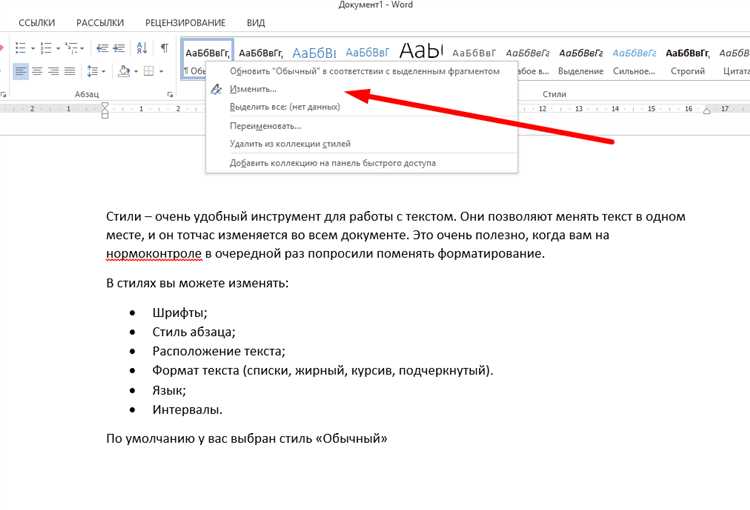750x510 pixels.
Task: Apply the second АаБбВвГг style thumbnail
Action: pyautogui.click(x=261, y=53)
